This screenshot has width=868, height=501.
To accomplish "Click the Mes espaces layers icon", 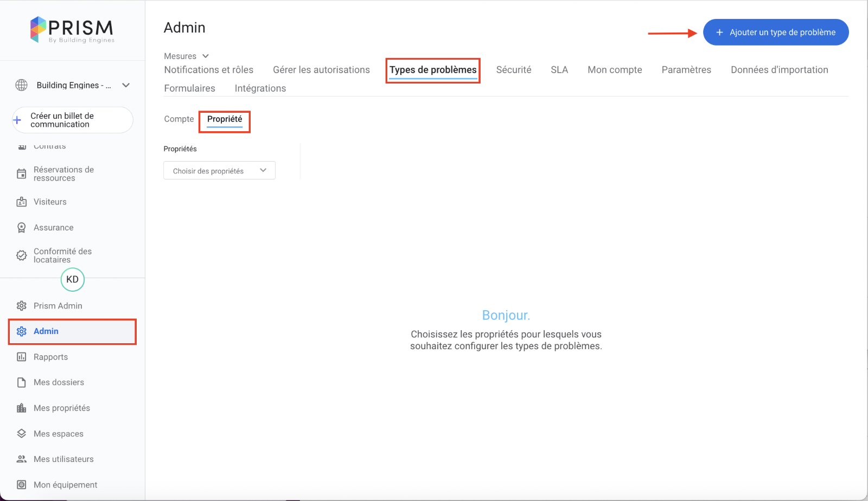I will [x=22, y=434].
